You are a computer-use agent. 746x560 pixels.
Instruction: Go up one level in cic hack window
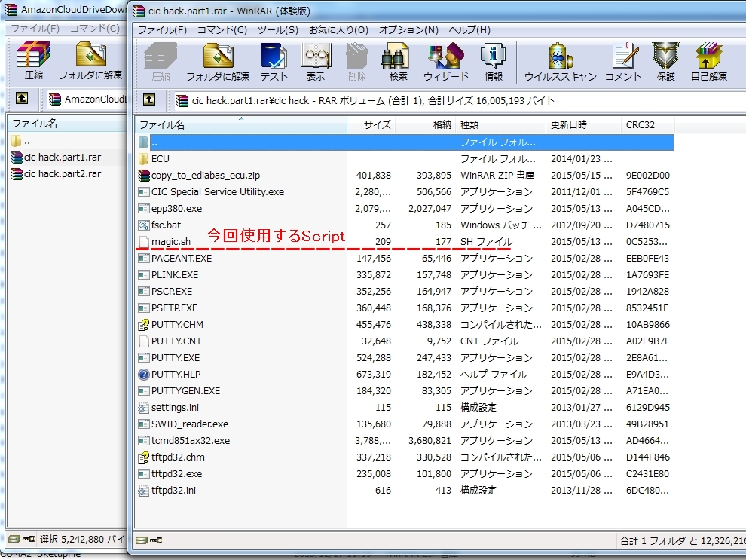pos(149,100)
